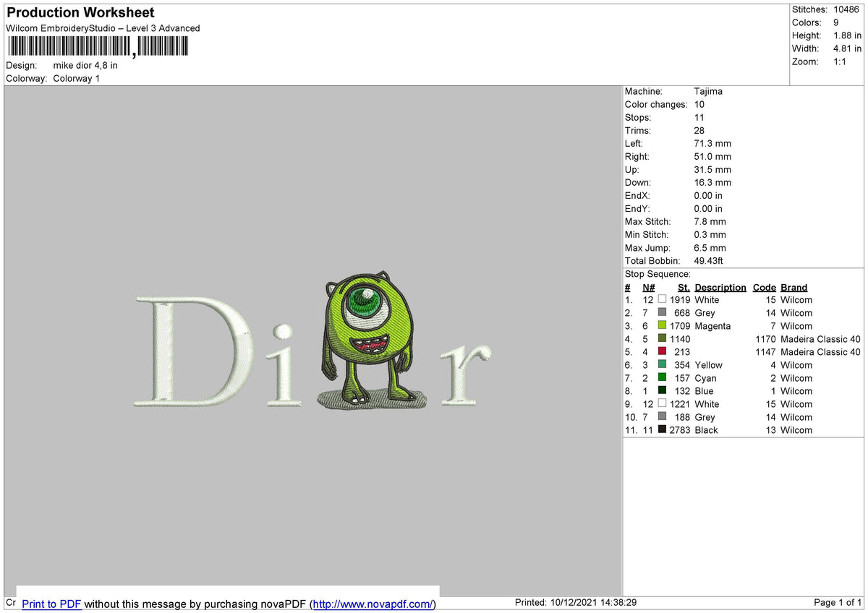Open the Print to PDF link
Image resolution: width=868 pixels, height=613 pixels.
tap(51, 604)
